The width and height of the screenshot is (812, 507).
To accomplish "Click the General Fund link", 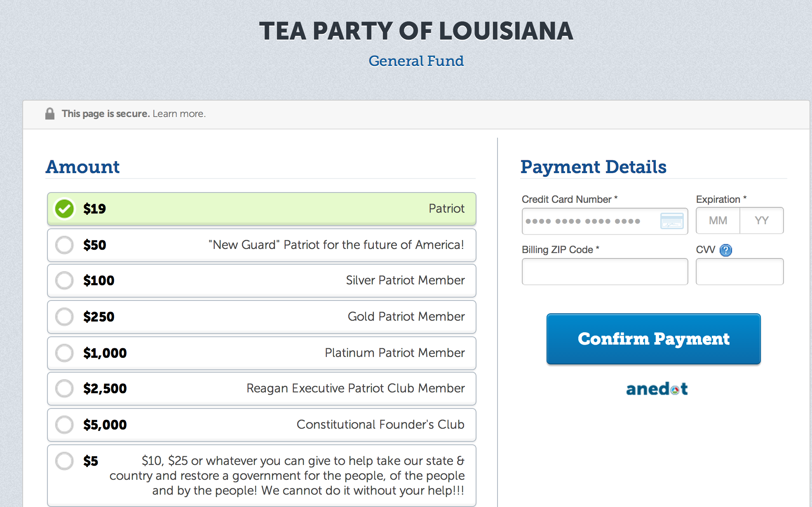I will click(416, 61).
